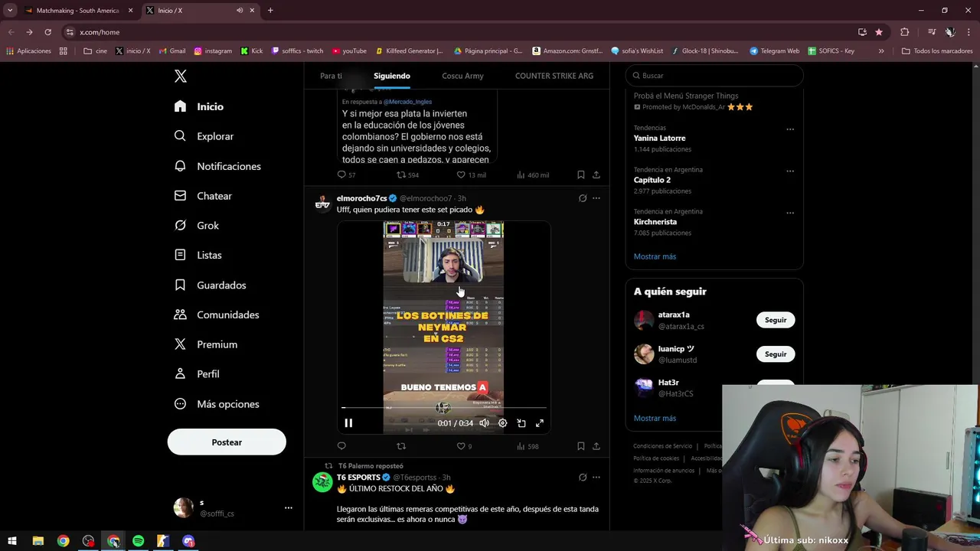Image resolution: width=980 pixels, height=551 pixels.
Task: Switch to Para ti tab
Action: pyautogui.click(x=331, y=76)
